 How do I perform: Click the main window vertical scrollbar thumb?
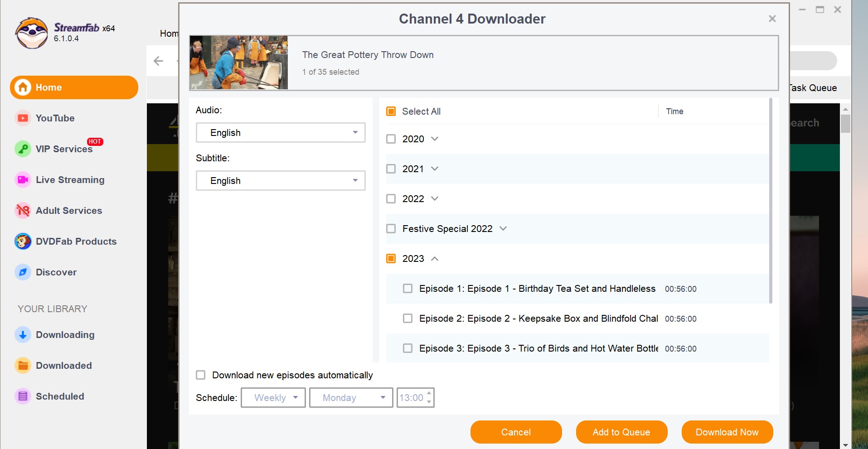(x=845, y=124)
